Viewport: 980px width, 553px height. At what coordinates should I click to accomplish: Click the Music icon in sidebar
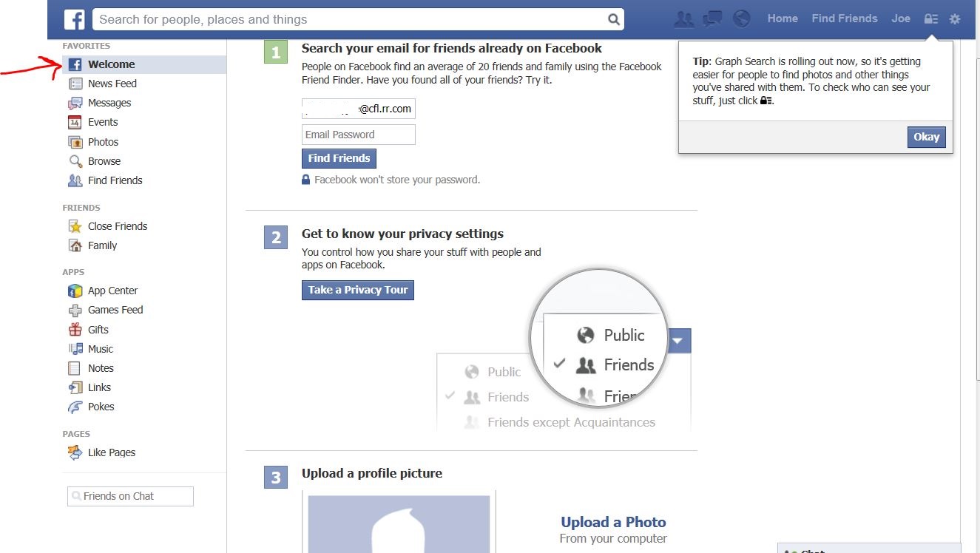[75, 349]
